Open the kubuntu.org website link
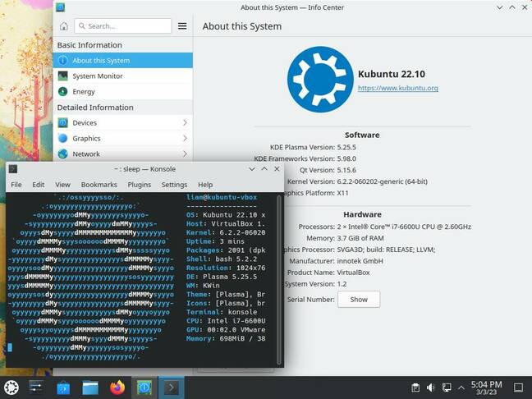This screenshot has height=399, width=532. coord(398,88)
